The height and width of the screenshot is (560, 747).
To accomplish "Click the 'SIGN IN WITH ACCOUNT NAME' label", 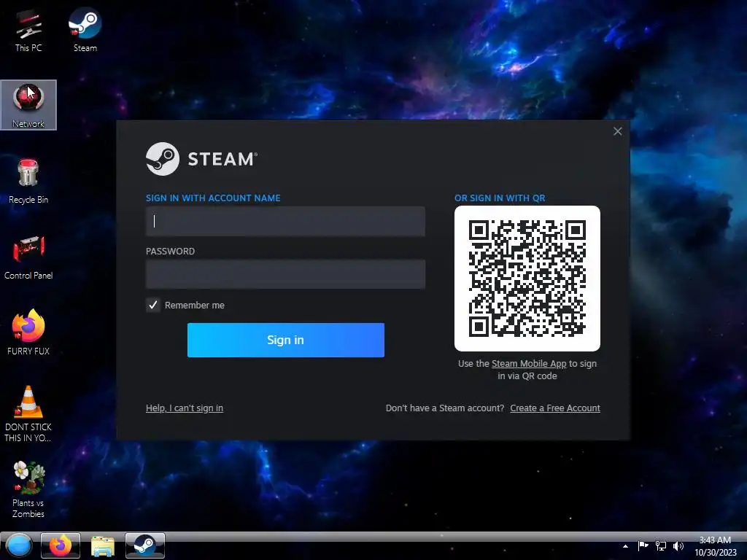I will [213, 198].
